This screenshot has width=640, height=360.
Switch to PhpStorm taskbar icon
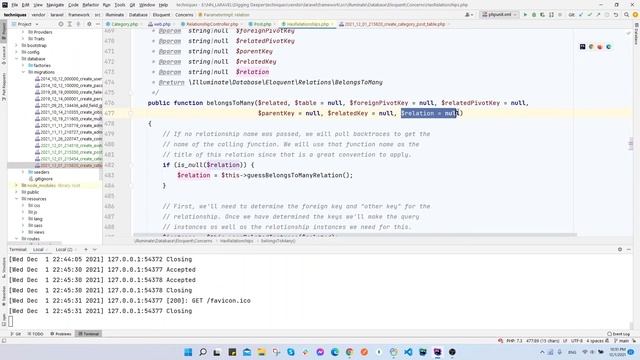pos(438,352)
